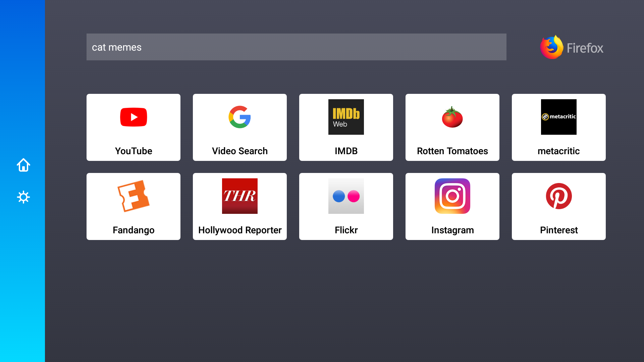Image resolution: width=644 pixels, height=362 pixels.
Task: Open the metacritic tile
Action: (x=558, y=127)
